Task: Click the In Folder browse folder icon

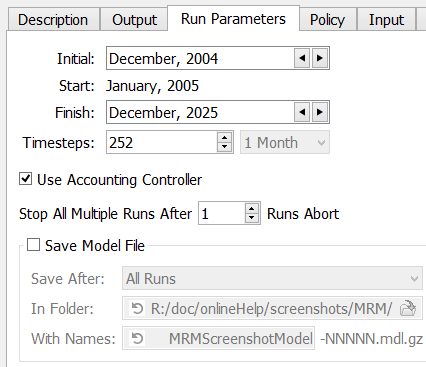Action: point(408,308)
